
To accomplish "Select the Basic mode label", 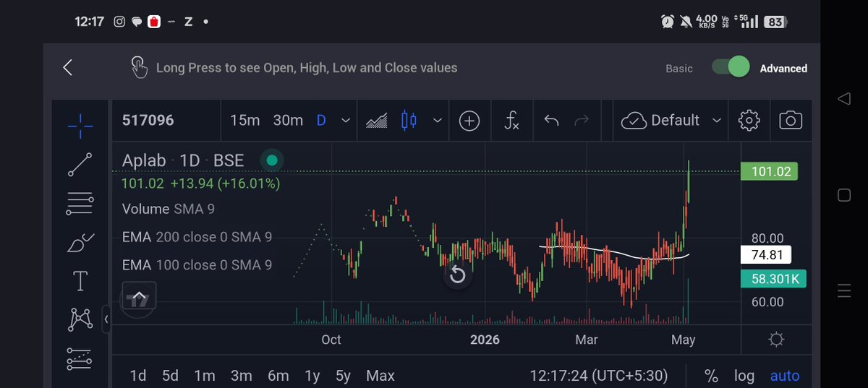I will (x=679, y=69).
